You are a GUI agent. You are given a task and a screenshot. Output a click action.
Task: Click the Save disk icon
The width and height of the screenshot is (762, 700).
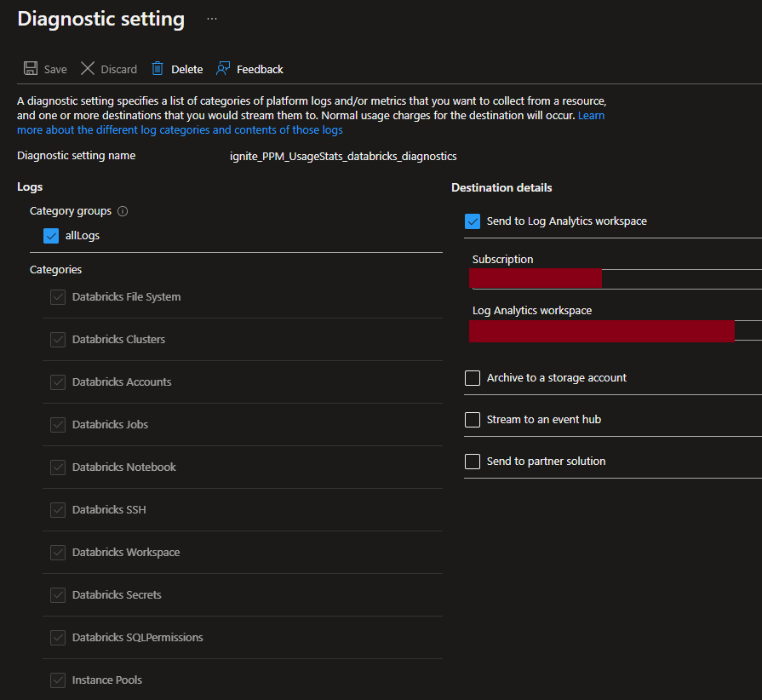pos(31,69)
